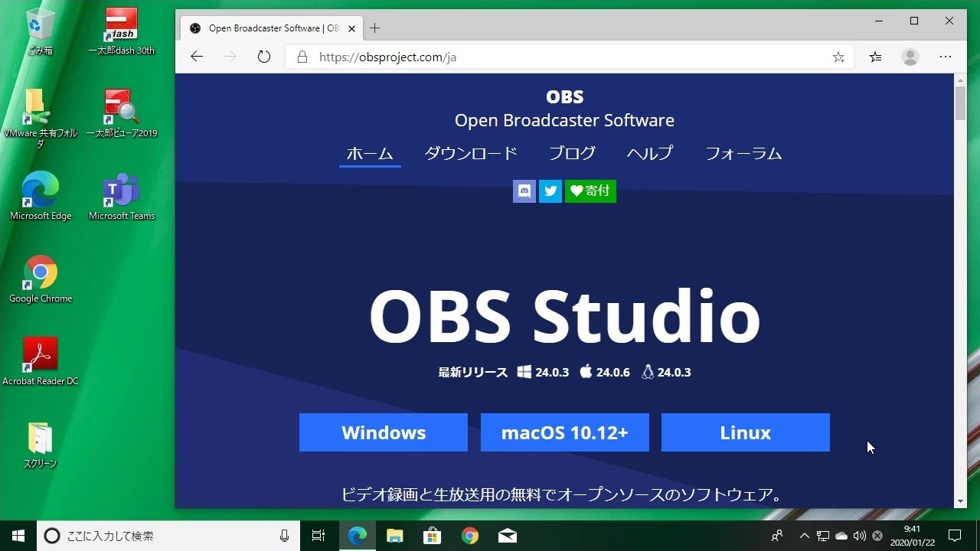Viewport: 980px width, 551px height.
Task: Download OBS Studio for macOS 10.12+
Action: click(565, 432)
